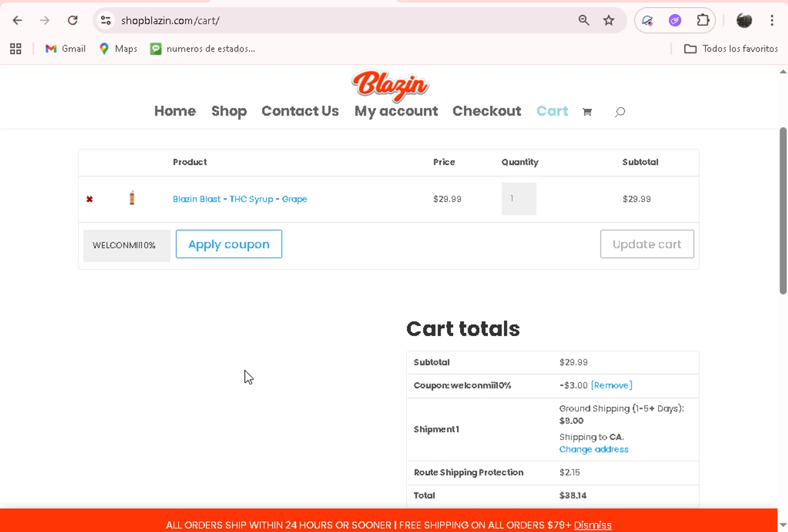Click the scrollbar down arrow

point(783,525)
